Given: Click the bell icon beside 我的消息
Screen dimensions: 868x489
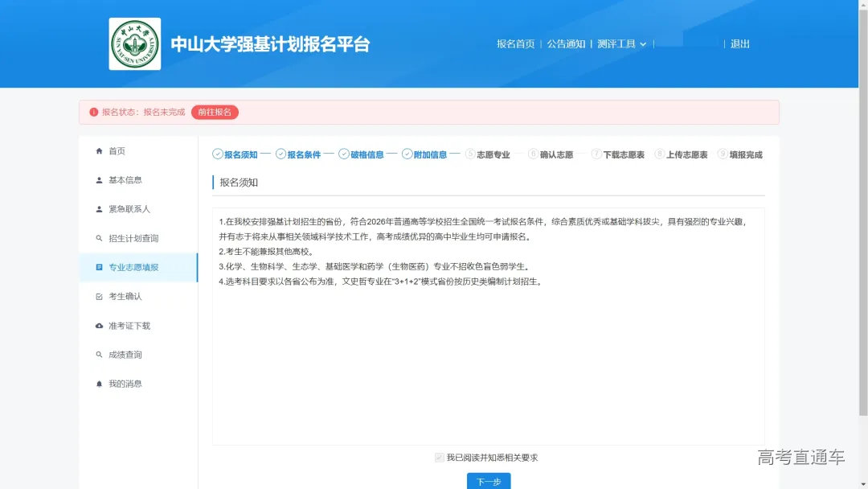Looking at the screenshot, I should (100, 384).
